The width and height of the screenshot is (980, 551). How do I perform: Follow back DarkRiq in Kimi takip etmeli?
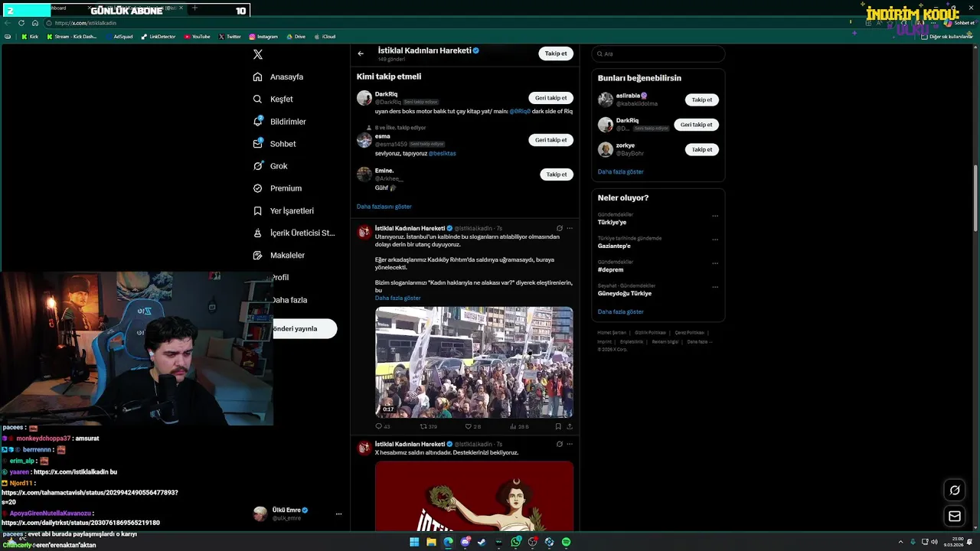click(550, 98)
